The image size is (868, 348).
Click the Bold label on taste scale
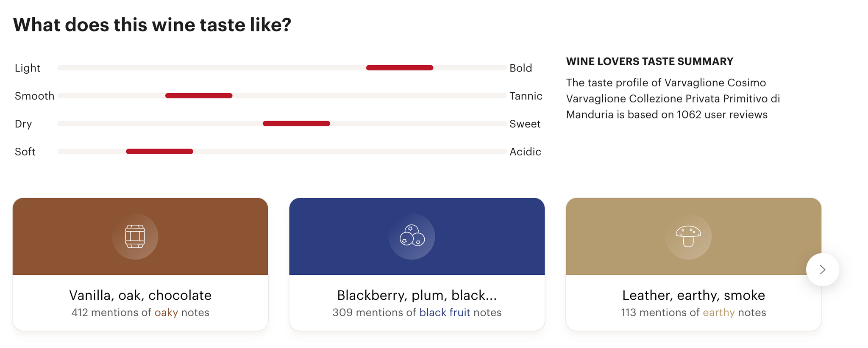(521, 68)
